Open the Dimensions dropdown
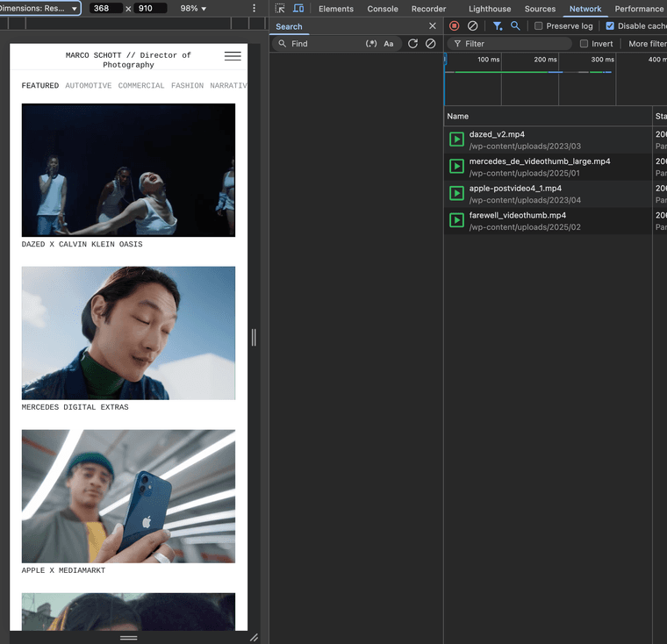The height and width of the screenshot is (644, 667). (39, 9)
